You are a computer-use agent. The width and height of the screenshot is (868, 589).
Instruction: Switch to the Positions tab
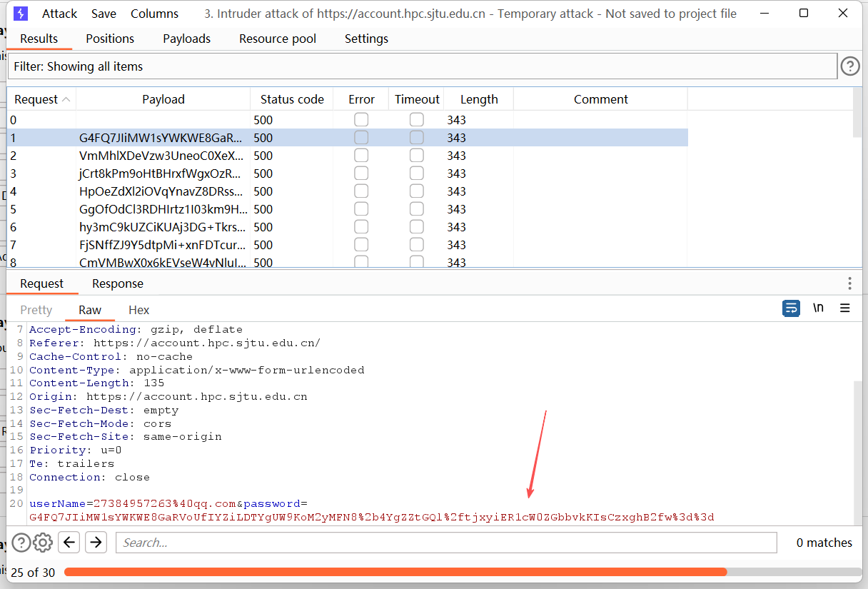pyautogui.click(x=110, y=39)
